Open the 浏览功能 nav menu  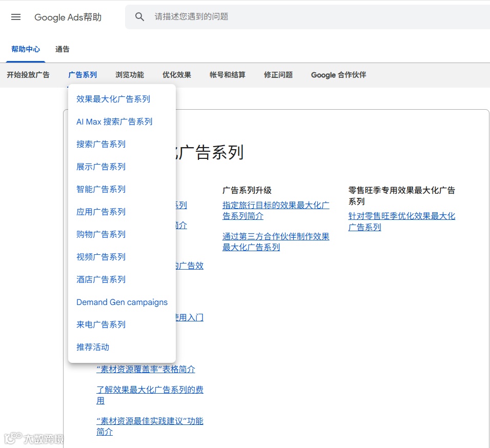[130, 75]
